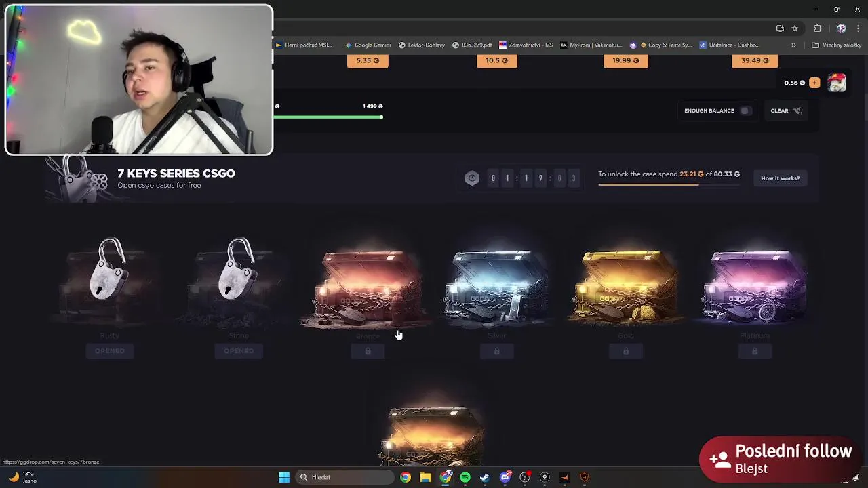The image size is (868, 488).
Task: Open the Lektor-Dohlavy bookmark
Action: click(422, 45)
